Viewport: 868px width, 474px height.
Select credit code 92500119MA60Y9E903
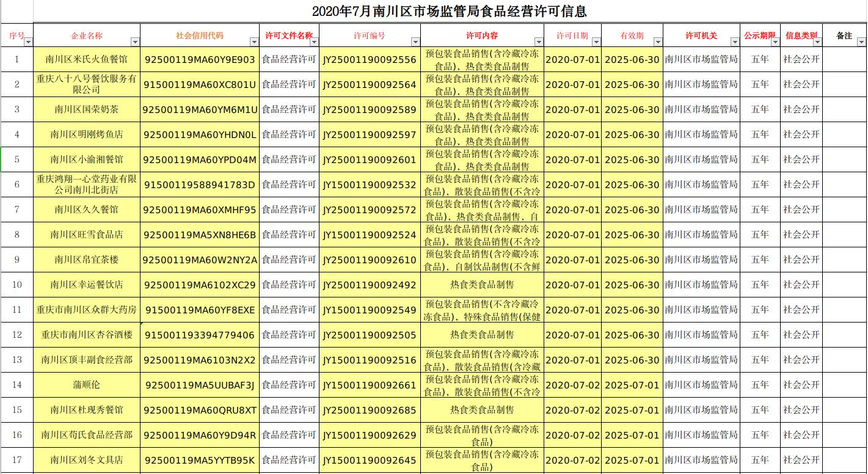(200, 59)
